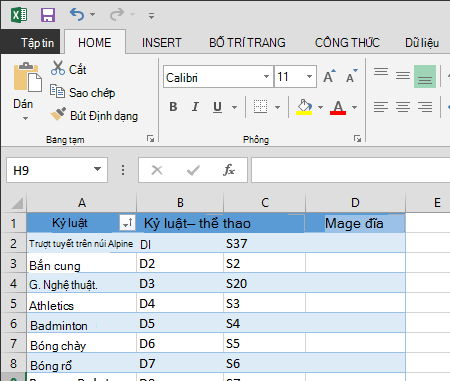450x381 pixels.
Task: Expand the font name dropdown arrow
Action: 266,77
